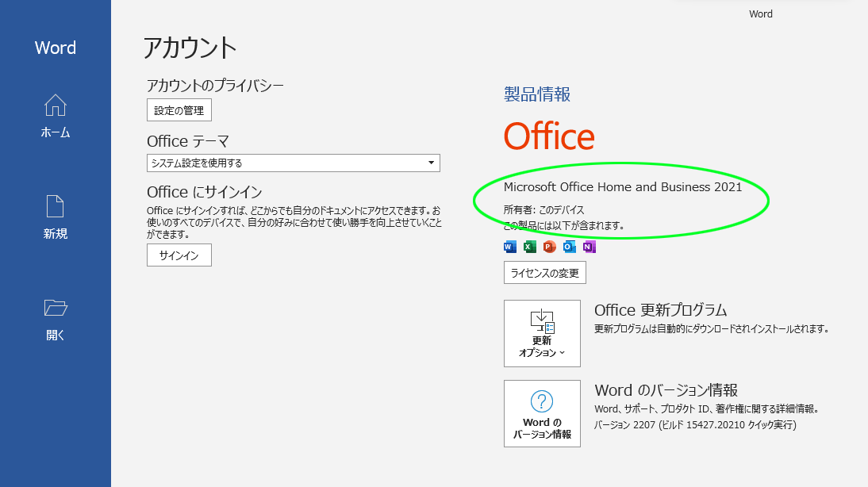The image size is (868, 487).
Task: Click the Office にサインイン heading
Action: click(x=204, y=192)
